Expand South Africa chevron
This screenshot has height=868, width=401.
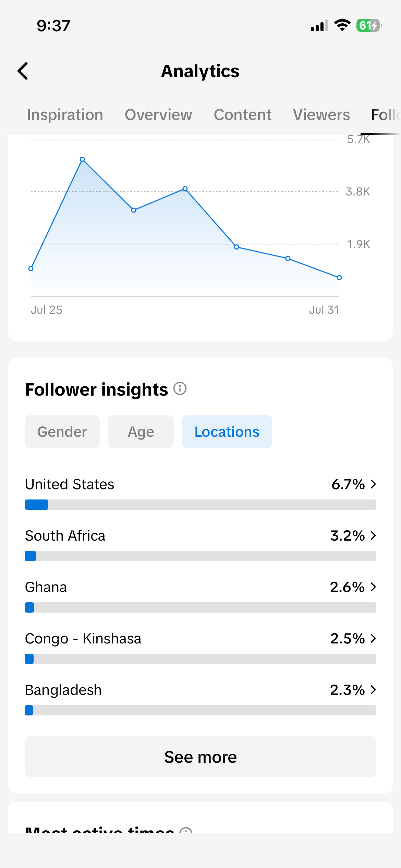374,535
